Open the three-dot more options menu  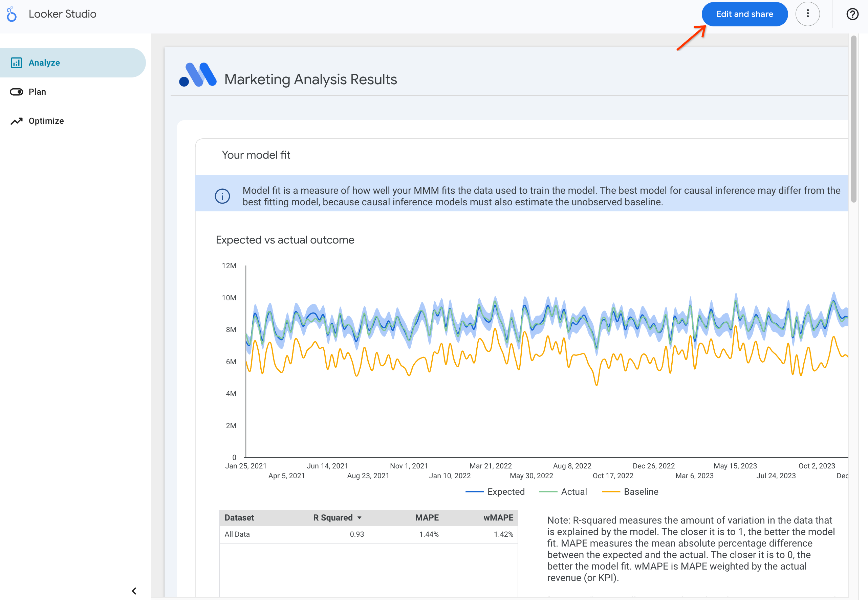807,14
